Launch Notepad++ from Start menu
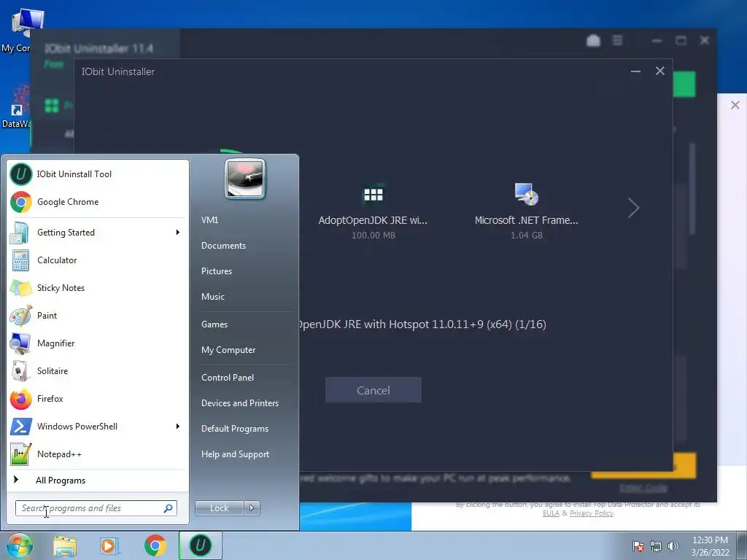Viewport: 747px width, 560px height. pos(98,454)
